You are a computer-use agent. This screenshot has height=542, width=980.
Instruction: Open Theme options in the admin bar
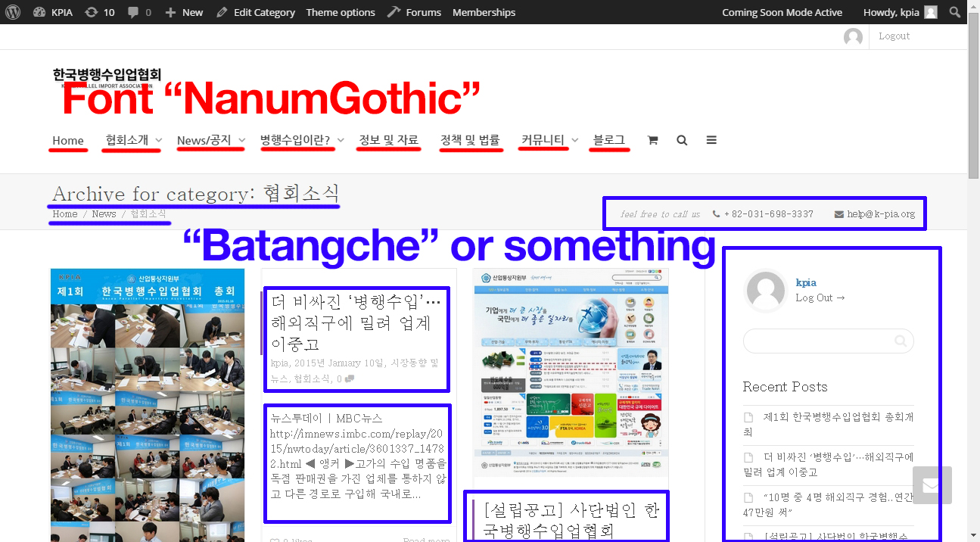pos(341,12)
